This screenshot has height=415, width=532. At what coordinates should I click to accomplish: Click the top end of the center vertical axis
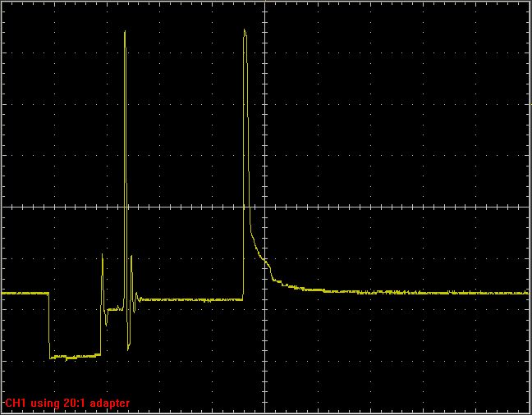tap(264, 4)
